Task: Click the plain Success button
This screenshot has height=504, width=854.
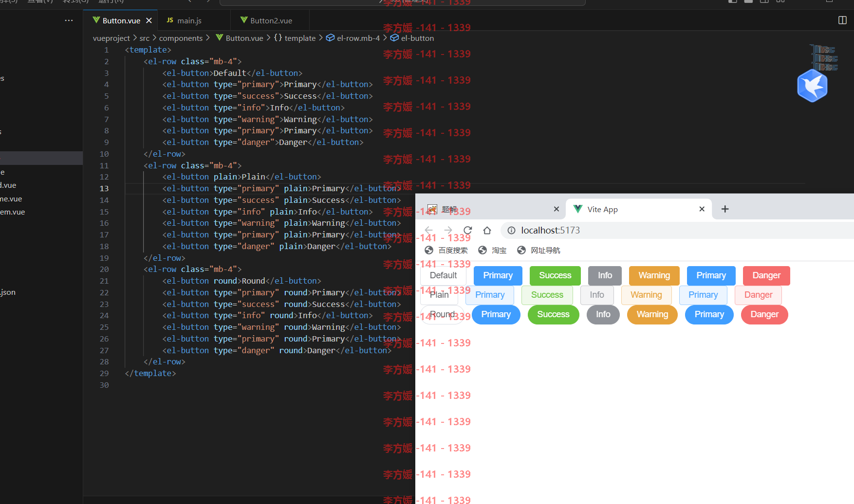Action: (x=547, y=295)
